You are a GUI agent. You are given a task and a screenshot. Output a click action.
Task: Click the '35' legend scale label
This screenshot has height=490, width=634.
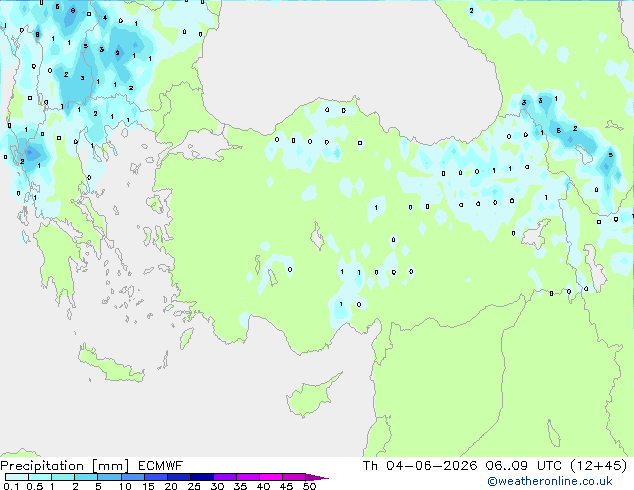pyautogui.click(x=240, y=486)
